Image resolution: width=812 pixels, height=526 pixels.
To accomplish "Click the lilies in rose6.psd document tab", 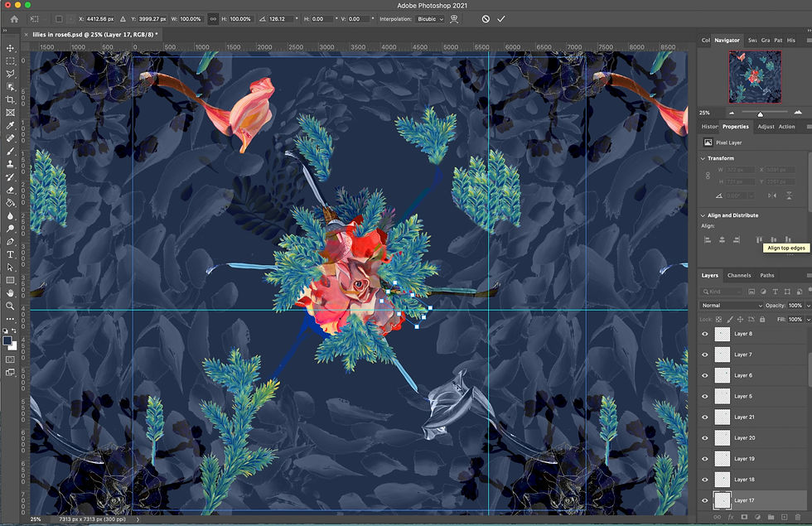I will 93,35.
